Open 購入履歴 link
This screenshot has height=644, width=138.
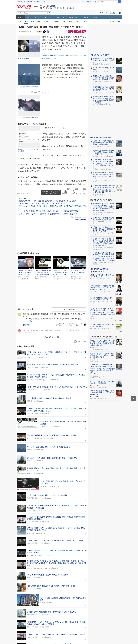coord(112,13)
